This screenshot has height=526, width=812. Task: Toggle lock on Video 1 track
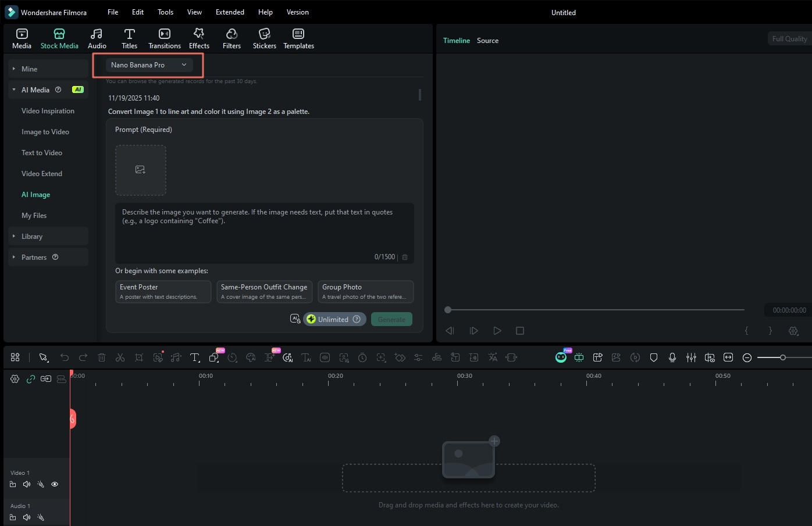(13, 484)
